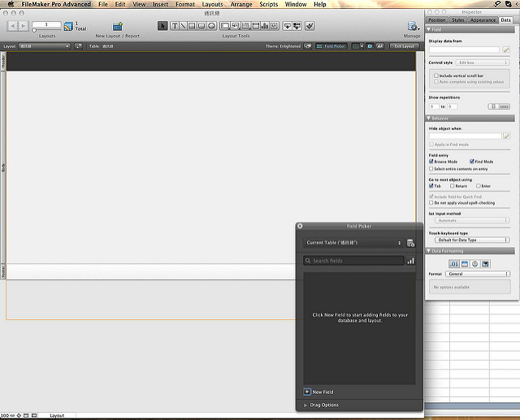This screenshot has height=420, width=520.
Task: Enable Do not apply visual spell-checking
Action: pos(431,202)
